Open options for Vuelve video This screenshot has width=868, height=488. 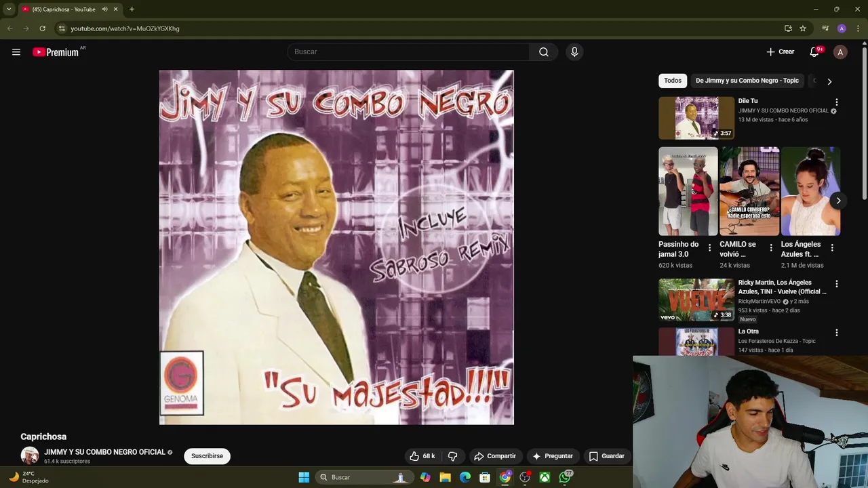(837, 284)
